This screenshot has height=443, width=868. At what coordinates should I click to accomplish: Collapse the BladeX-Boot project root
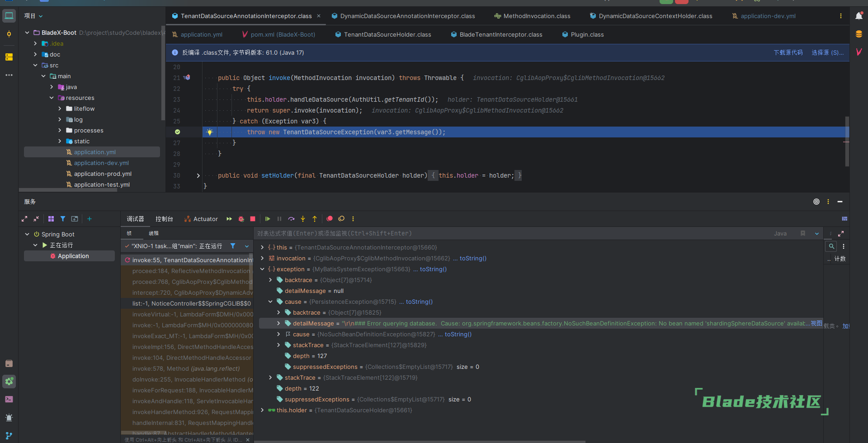click(x=27, y=33)
